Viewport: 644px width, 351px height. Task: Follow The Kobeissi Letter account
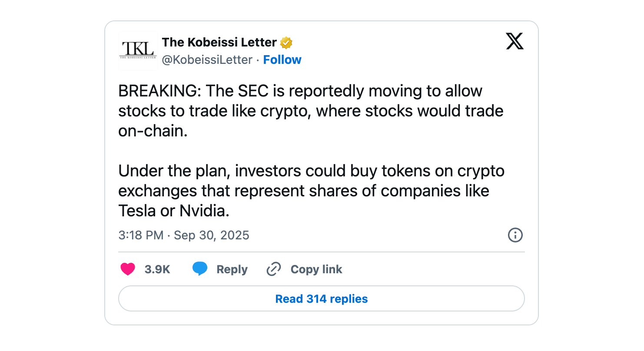tap(282, 60)
